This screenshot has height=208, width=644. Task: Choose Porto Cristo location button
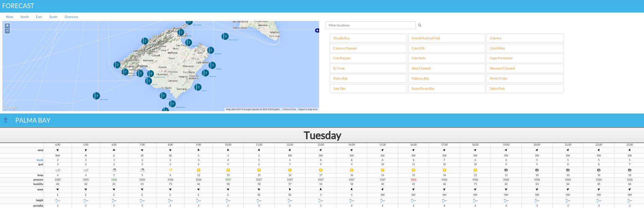coord(525,79)
